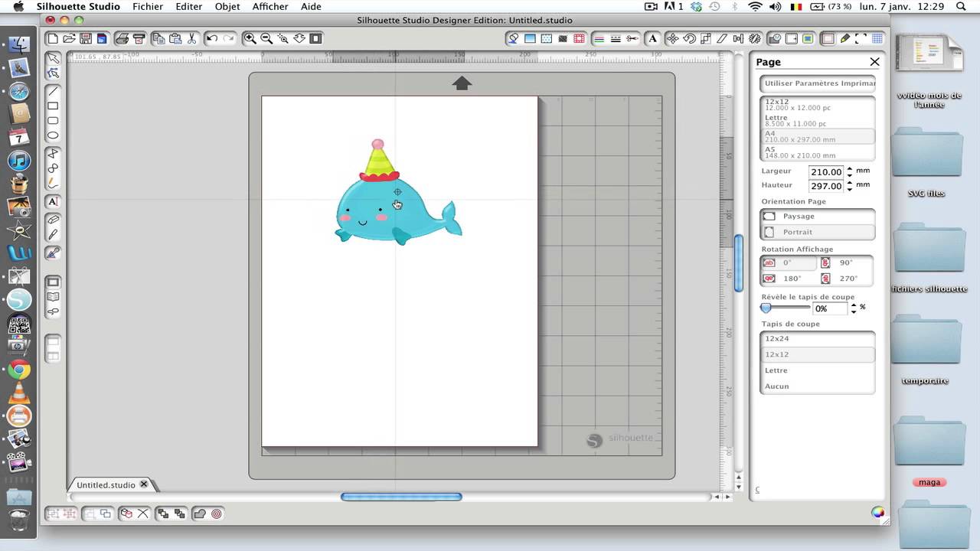Open the grid settings icon
The width and height of the screenshot is (980, 551).
point(877,38)
